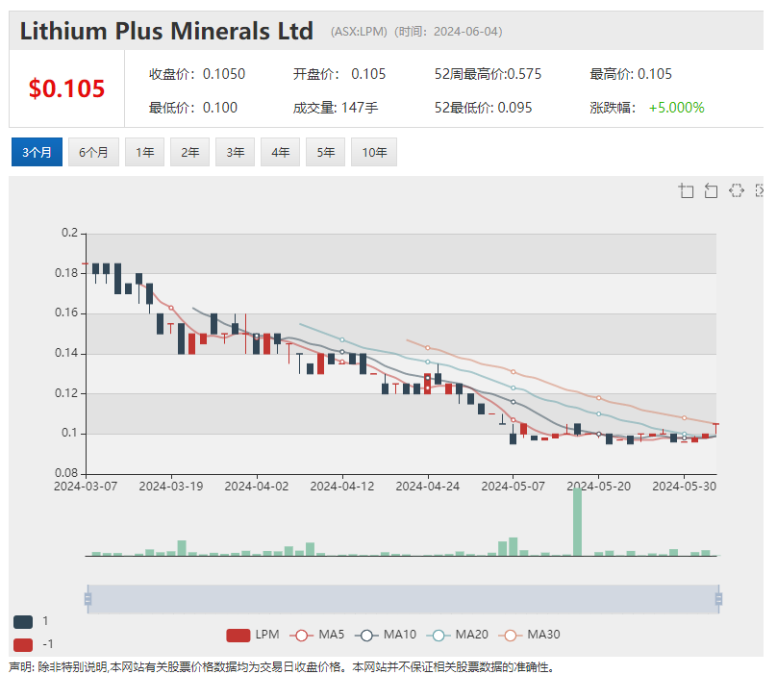Toggle the LPM candlestick series legend
Viewport: 777px width, 700px height.
click(253, 636)
